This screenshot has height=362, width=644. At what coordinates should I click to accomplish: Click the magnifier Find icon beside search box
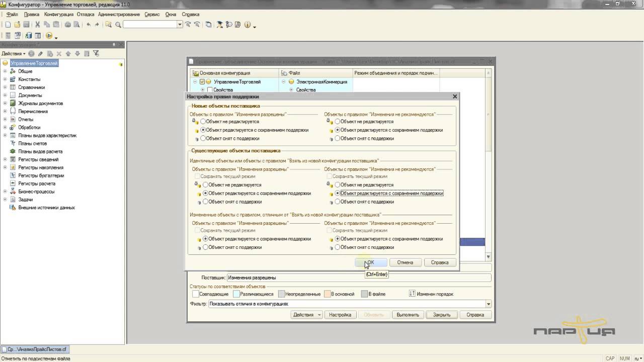pyautogui.click(x=118, y=24)
